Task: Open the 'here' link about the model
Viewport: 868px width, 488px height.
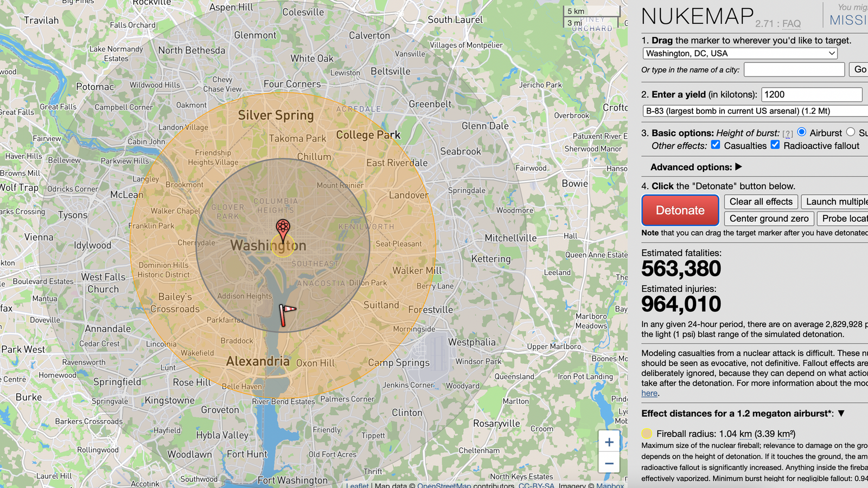Action: pos(649,393)
